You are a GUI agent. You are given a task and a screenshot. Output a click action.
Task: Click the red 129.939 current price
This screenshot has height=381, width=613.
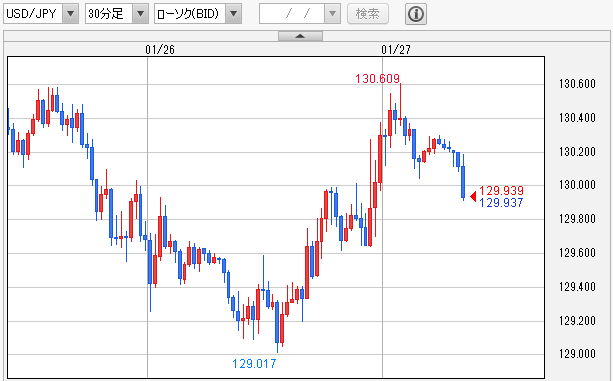pyautogui.click(x=501, y=191)
